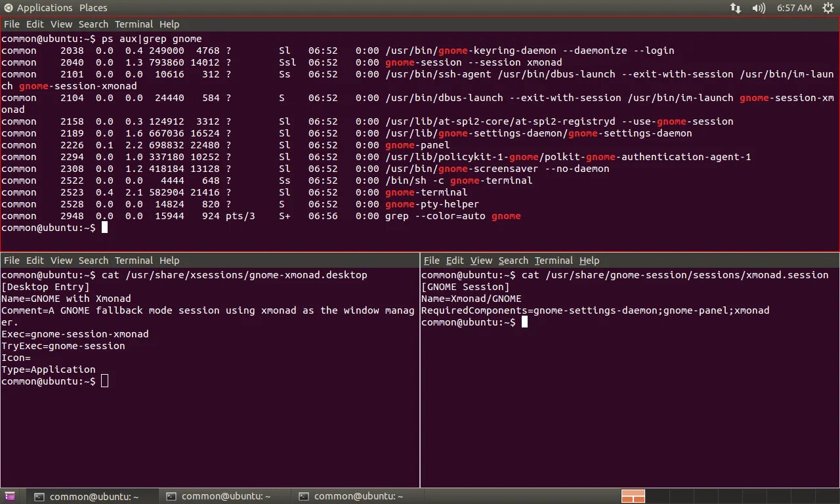Open Edit menu in the ps aux terminal
Screen dimensions: 840x504
point(35,24)
